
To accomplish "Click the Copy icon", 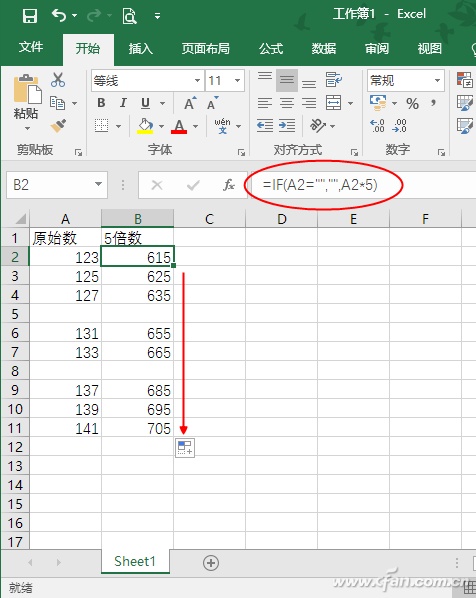I will pos(58,103).
